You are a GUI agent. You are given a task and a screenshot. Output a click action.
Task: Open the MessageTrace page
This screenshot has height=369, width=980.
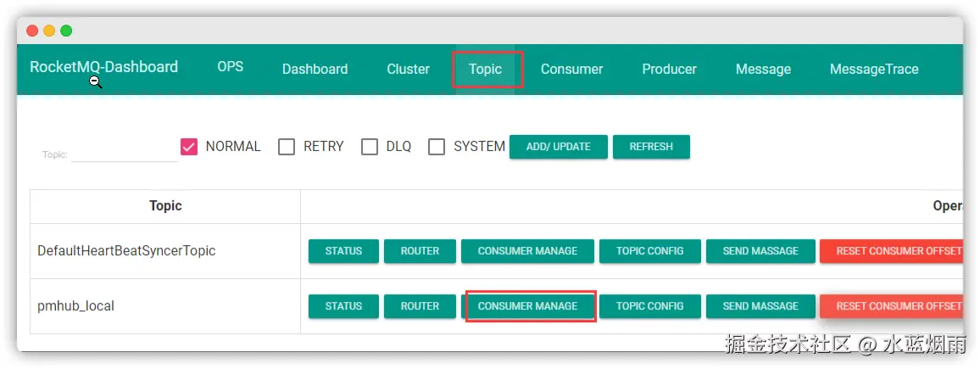(x=874, y=70)
